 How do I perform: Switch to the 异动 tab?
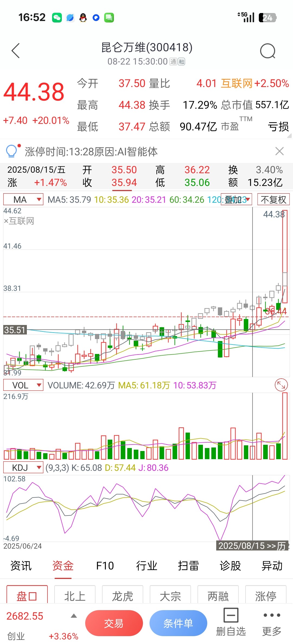272,566
